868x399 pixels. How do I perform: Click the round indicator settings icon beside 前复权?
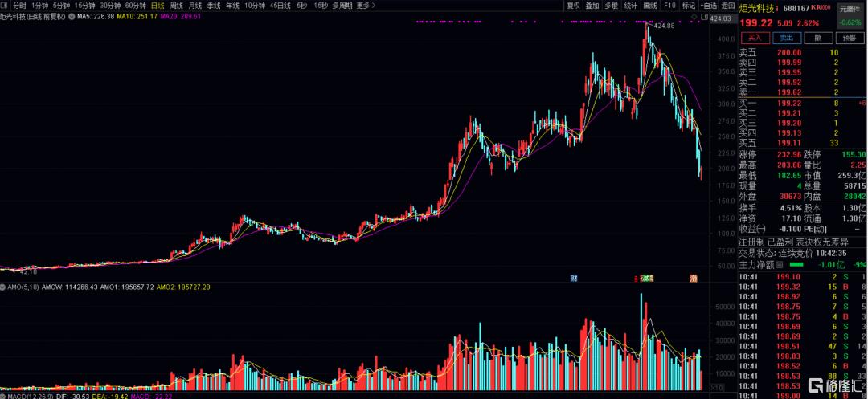[72, 17]
